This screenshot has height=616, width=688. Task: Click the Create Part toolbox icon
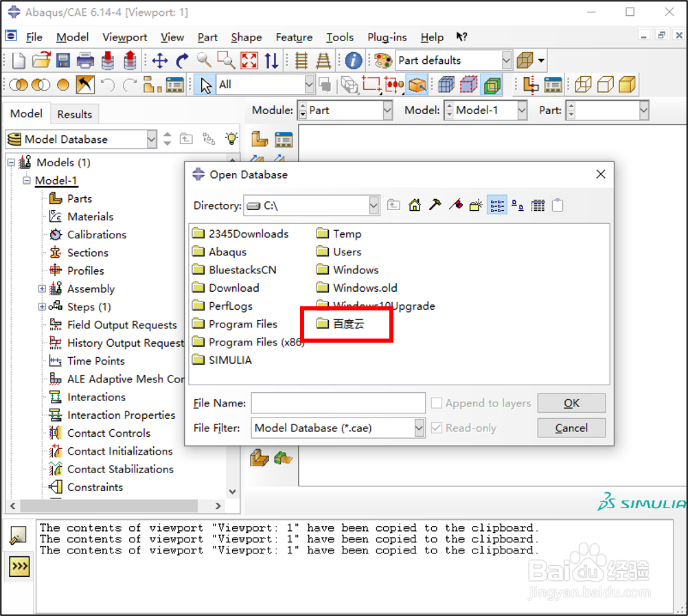pos(260,140)
